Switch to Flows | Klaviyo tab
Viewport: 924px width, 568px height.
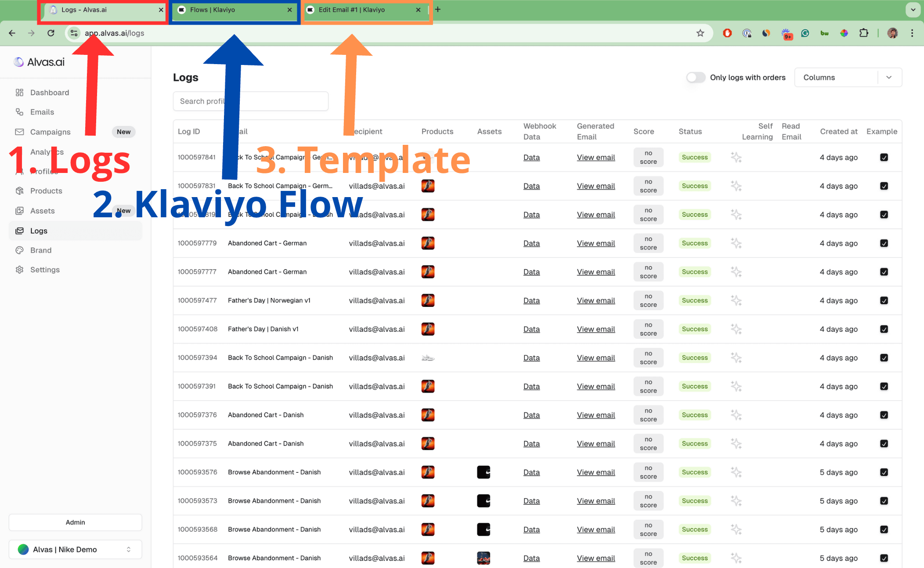(235, 10)
